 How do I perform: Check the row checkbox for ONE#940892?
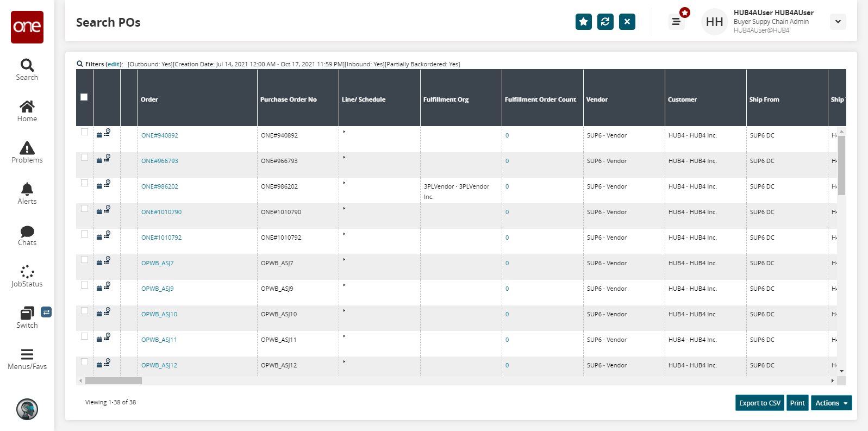pos(84,132)
